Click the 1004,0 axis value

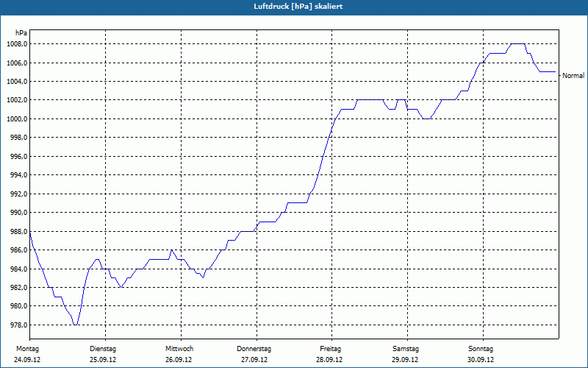[x=17, y=82]
